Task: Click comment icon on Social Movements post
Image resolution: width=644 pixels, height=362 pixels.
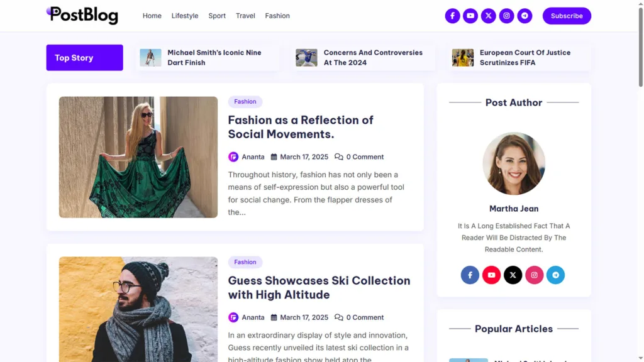Action: point(338,156)
